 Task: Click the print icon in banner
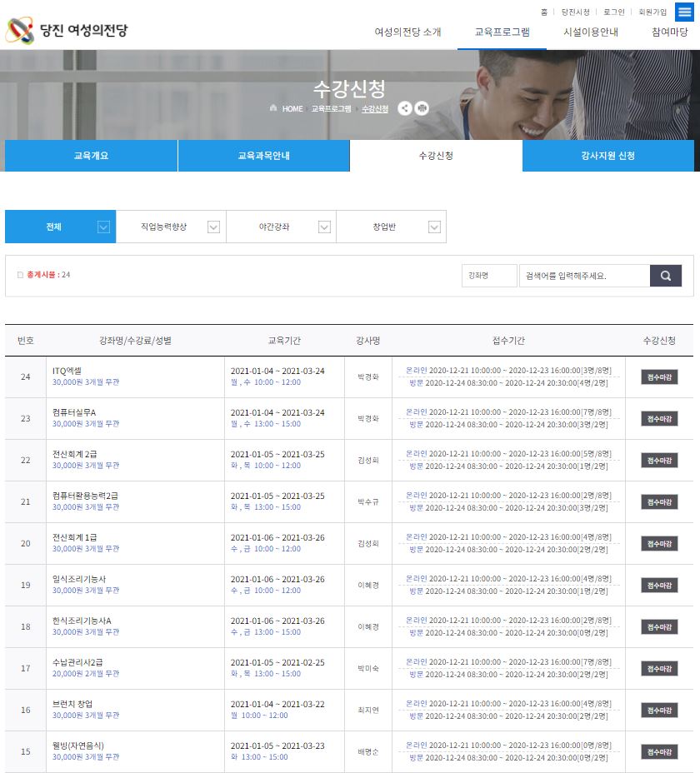tap(422, 108)
